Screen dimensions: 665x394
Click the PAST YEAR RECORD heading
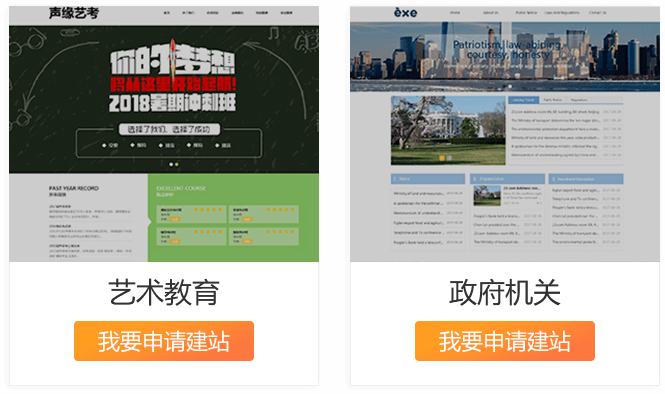coord(73,188)
